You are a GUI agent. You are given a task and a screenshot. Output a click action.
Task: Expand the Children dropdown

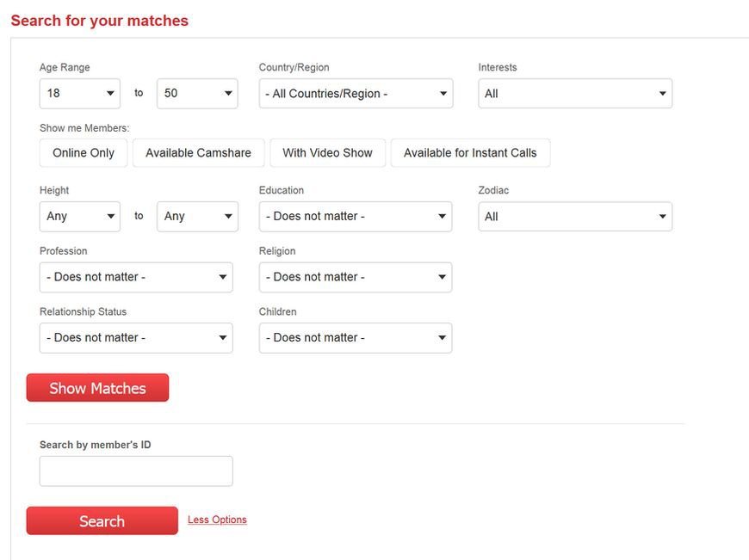coord(356,338)
